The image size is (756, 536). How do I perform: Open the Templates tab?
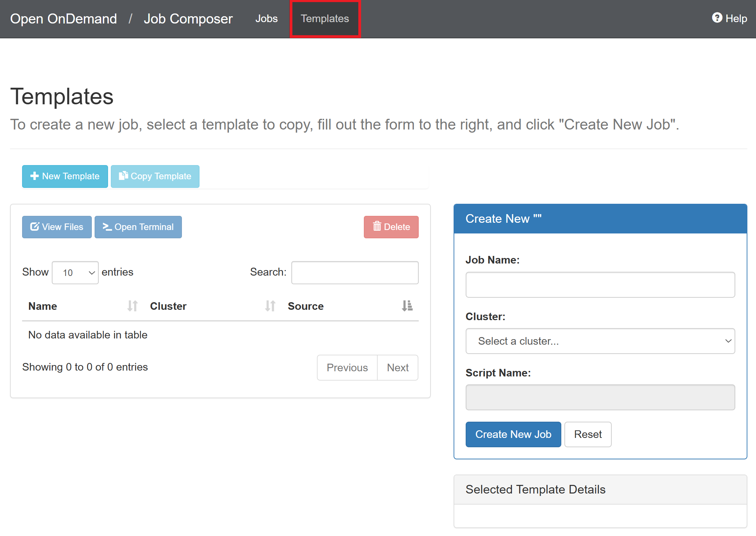(x=324, y=19)
